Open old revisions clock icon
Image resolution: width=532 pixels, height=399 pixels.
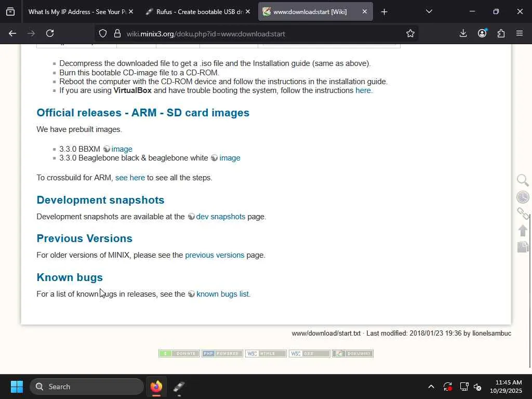523,197
